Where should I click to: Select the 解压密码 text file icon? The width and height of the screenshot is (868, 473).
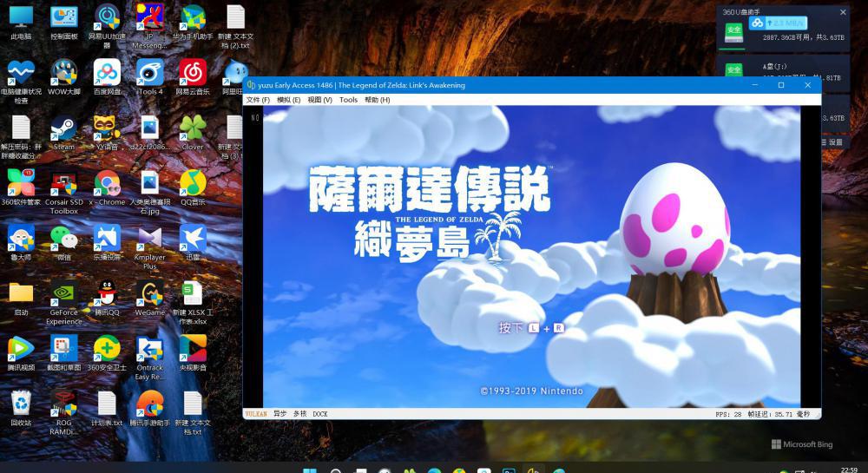pyautogui.click(x=21, y=137)
